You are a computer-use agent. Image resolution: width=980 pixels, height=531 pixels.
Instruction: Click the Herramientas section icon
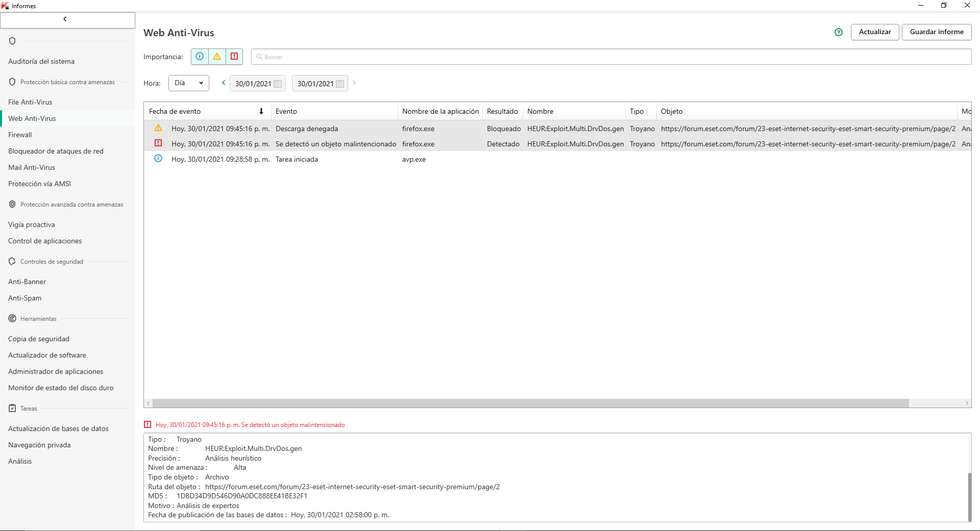pyautogui.click(x=12, y=318)
